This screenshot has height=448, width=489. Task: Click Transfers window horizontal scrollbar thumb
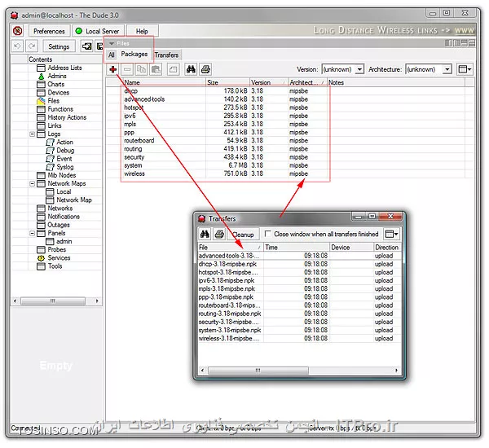[x=258, y=370]
